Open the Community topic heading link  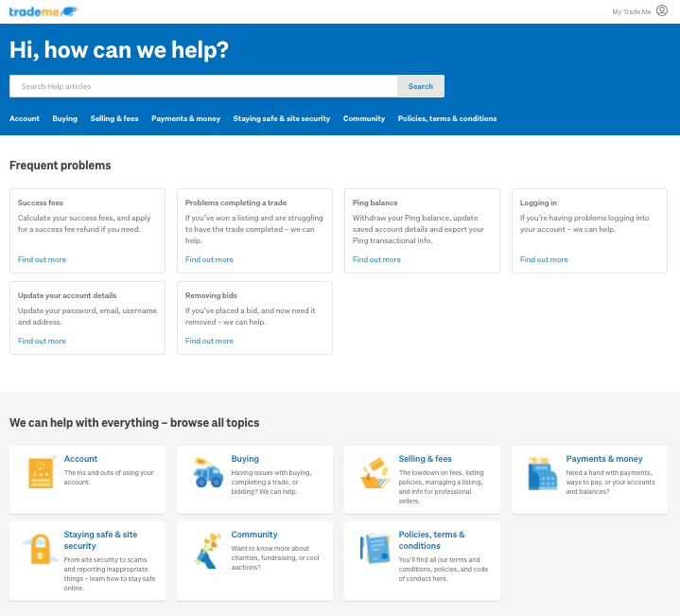pos(254,535)
